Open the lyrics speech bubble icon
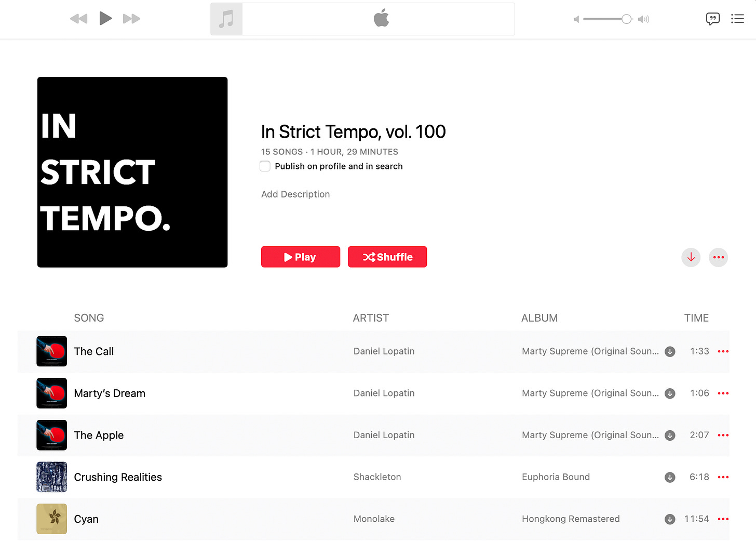 713,19
